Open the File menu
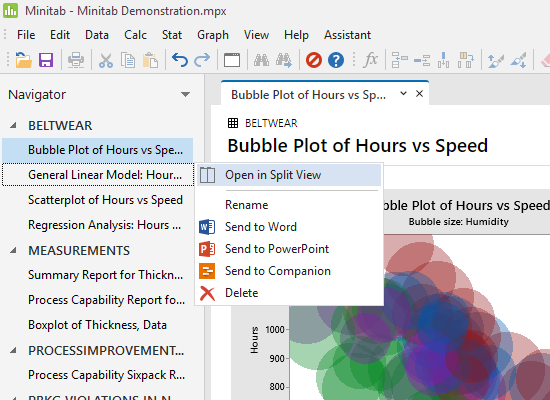Image resolution: width=550 pixels, height=400 pixels. pos(26,35)
